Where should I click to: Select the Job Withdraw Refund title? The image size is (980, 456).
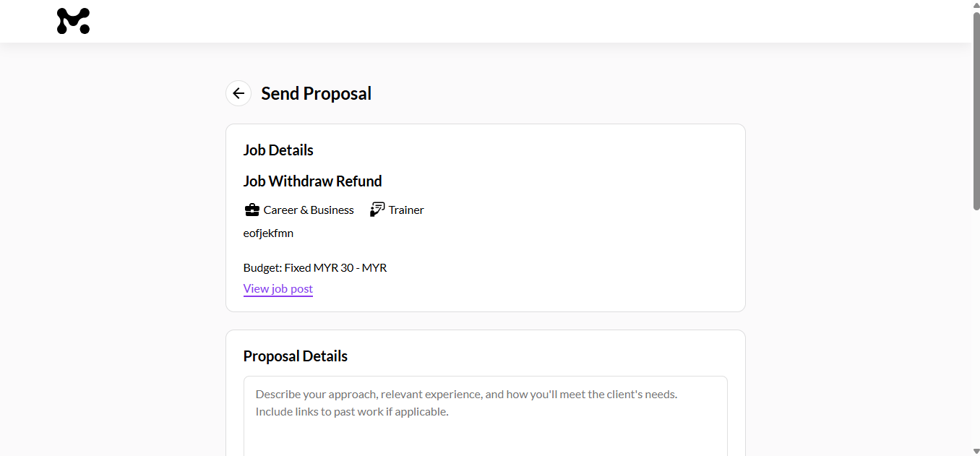312,181
